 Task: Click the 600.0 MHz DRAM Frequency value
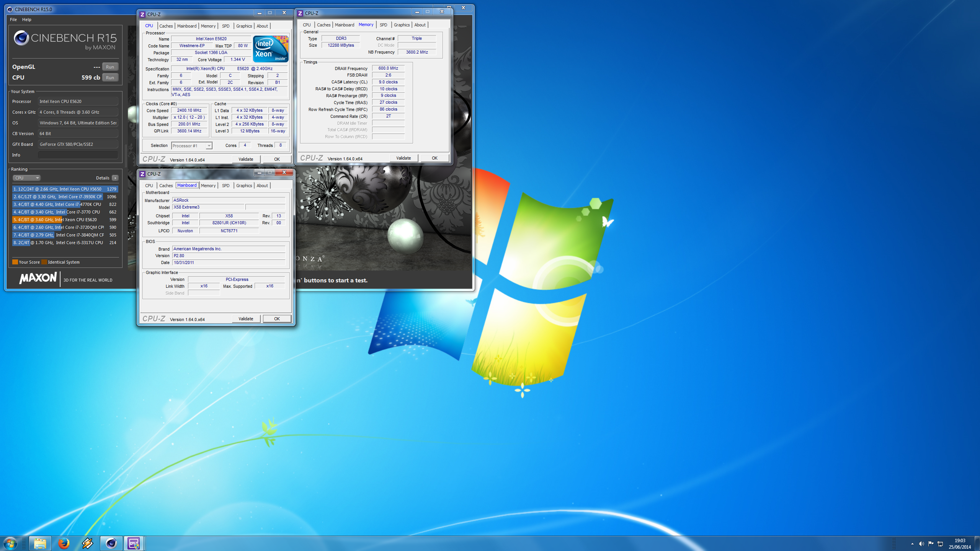click(x=388, y=68)
